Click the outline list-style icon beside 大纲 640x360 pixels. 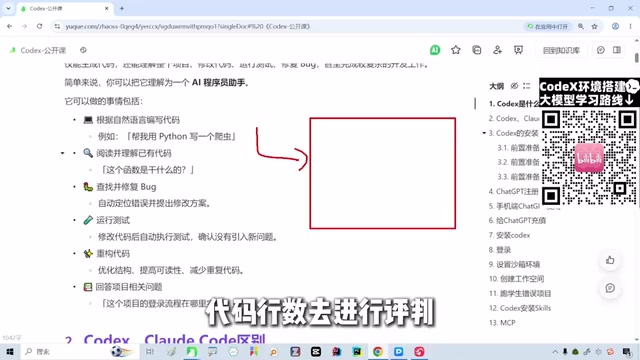click(x=527, y=86)
